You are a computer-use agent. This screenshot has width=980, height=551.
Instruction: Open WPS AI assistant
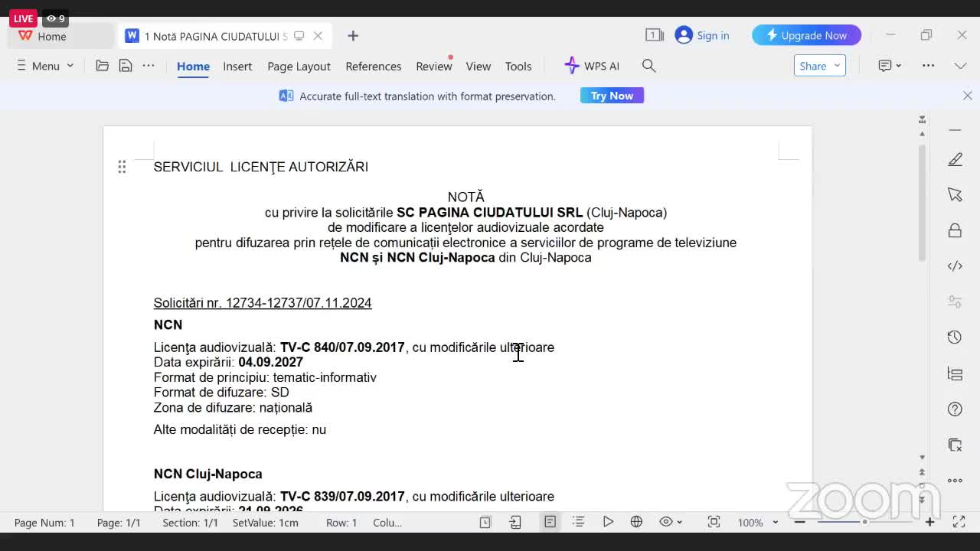coord(592,66)
